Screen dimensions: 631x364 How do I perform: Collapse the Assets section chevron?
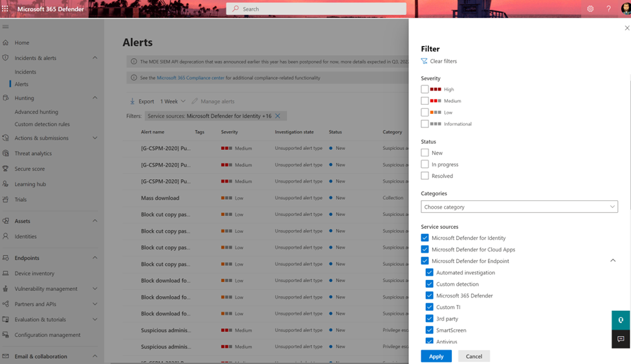pyautogui.click(x=95, y=221)
